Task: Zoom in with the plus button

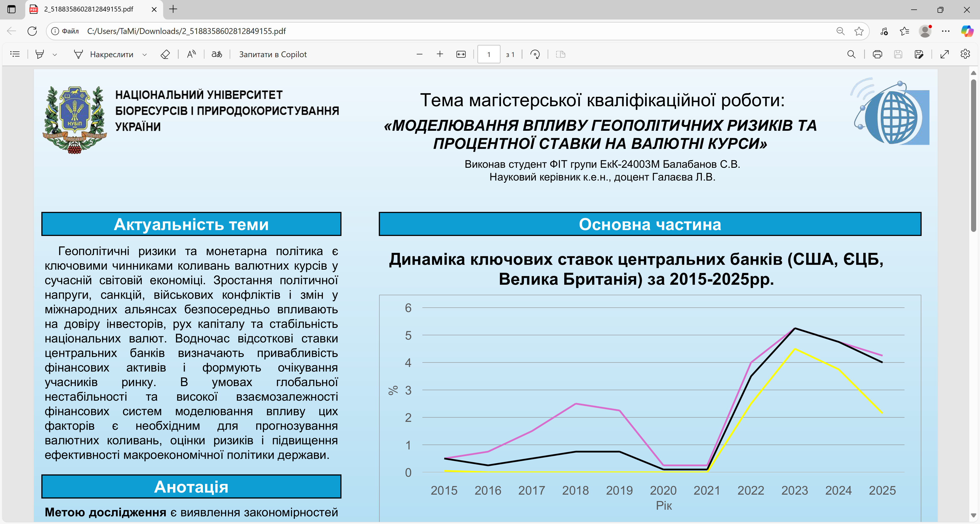Action: click(440, 54)
